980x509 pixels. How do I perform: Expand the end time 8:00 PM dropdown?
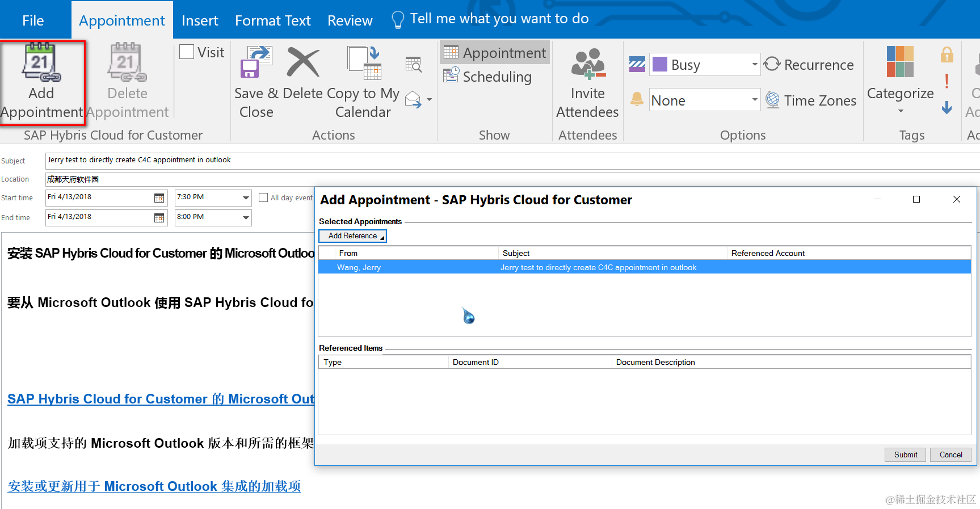coord(246,218)
